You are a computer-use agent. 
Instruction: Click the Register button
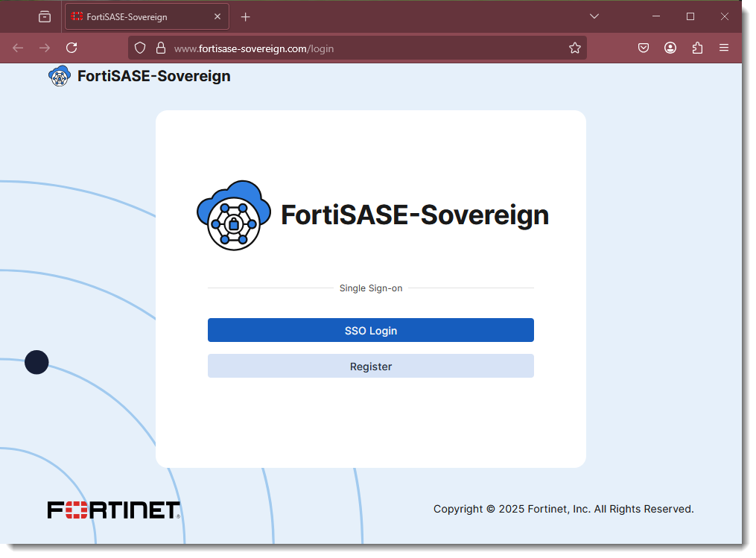point(370,366)
